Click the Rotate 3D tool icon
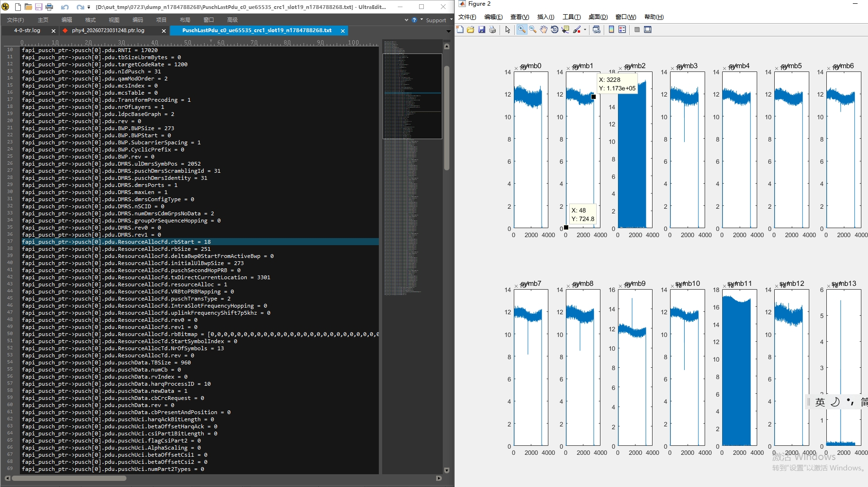The image size is (868, 487). pos(555,30)
